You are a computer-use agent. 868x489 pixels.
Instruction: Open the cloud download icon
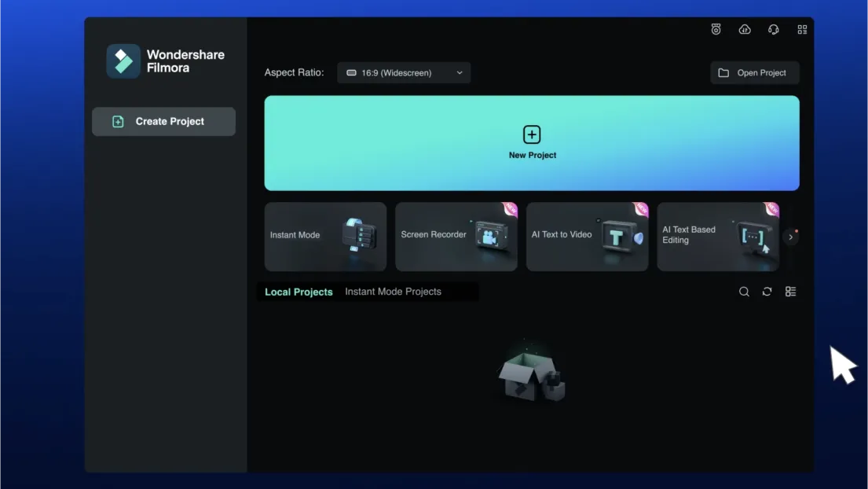(x=745, y=29)
